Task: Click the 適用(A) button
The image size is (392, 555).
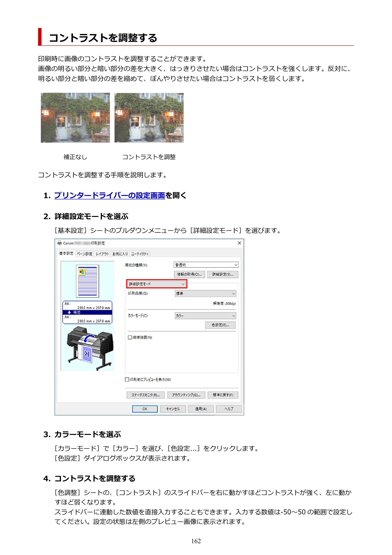Action: click(x=201, y=409)
